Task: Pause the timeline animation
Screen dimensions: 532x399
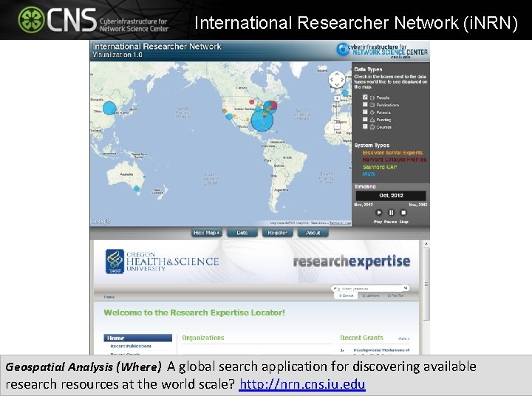Action: [391, 213]
